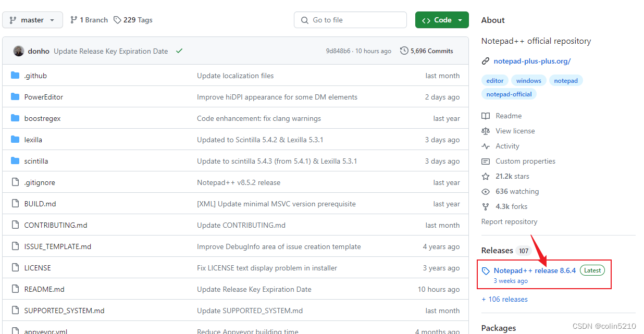The width and height of the screenshot is (644, 334).
Task: Click the scintilla folder icon
Action: click(x=15, y=161)
